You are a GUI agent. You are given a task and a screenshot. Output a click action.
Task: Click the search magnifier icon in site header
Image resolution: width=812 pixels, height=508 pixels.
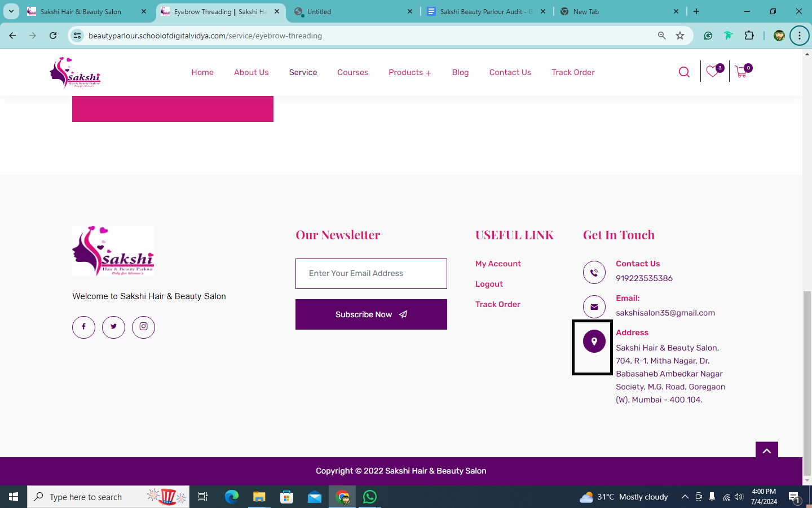click(684, 72)
